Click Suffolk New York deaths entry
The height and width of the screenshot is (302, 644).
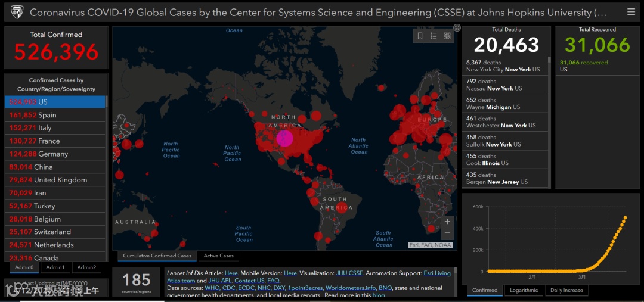506,141
